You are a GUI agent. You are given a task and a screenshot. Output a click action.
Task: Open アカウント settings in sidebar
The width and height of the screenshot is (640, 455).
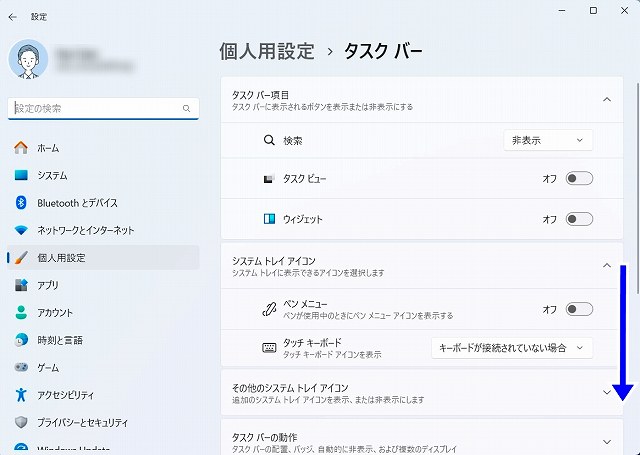(55, 312)
